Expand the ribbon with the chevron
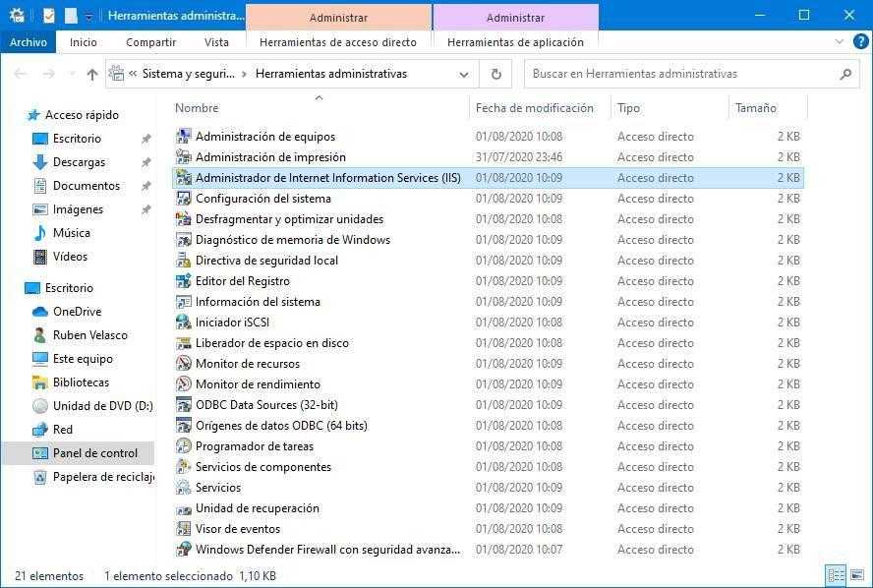The image size is (873, 588). 839,42
